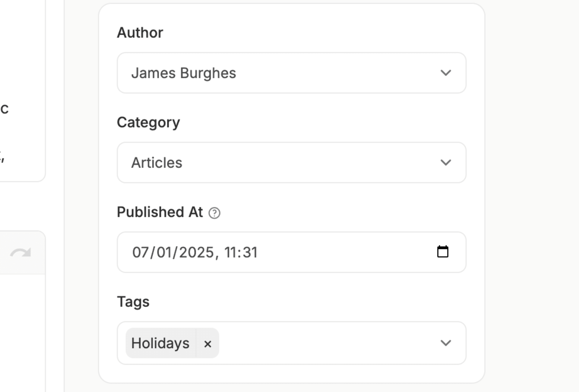The height and width of the screenshot is (392, 579).
Task: Select the day segment 01 in date
Action: coord(164,252)
